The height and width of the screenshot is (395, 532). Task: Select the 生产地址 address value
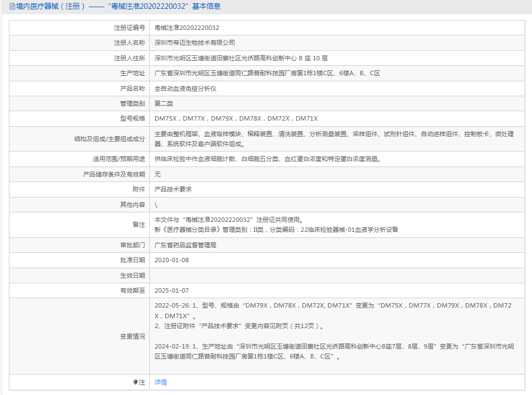click(x=267, y=73)
